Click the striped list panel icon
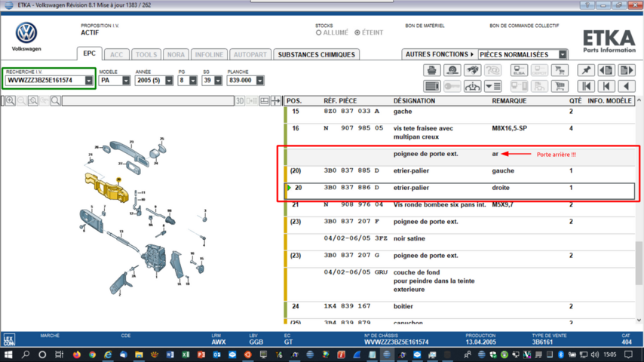 (x=431, y=86)
